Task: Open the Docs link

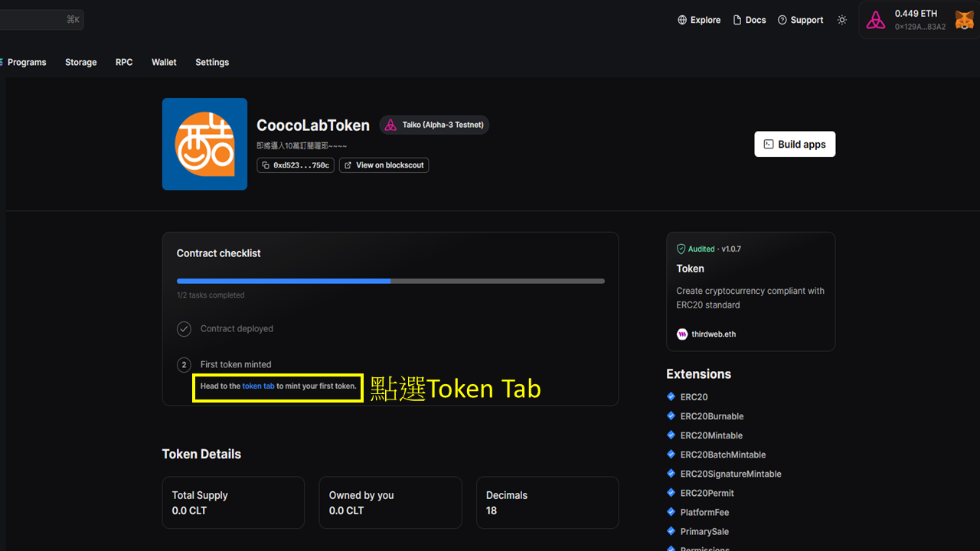Action: [750, 20]
